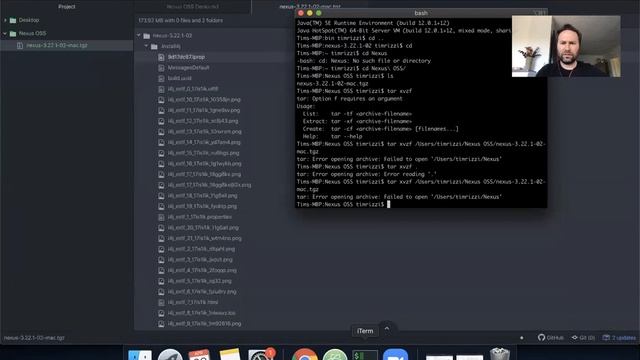
Task: Click the image icon of i4j_extf_11 png
Action: point(161,111)
